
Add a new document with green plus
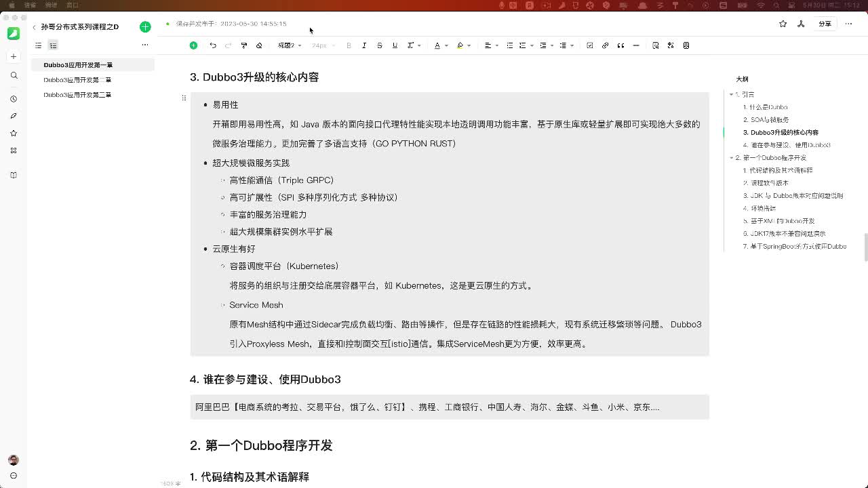coord(145,26)
